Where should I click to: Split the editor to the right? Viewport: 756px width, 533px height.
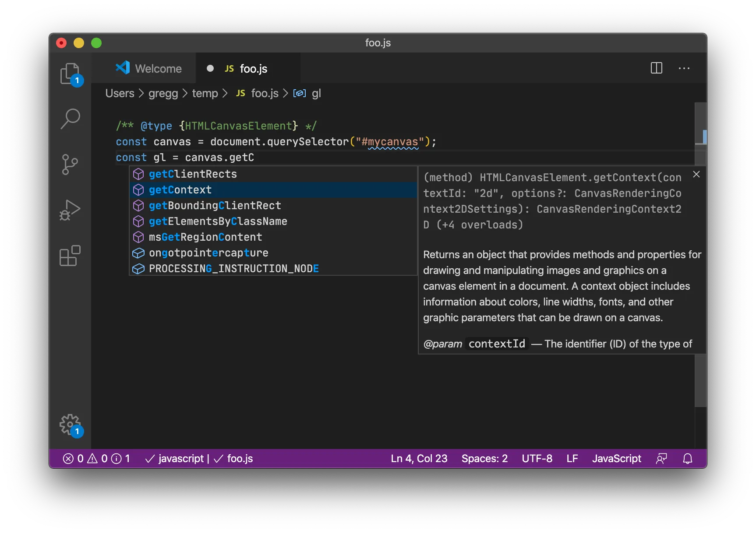tap(656, 68)
